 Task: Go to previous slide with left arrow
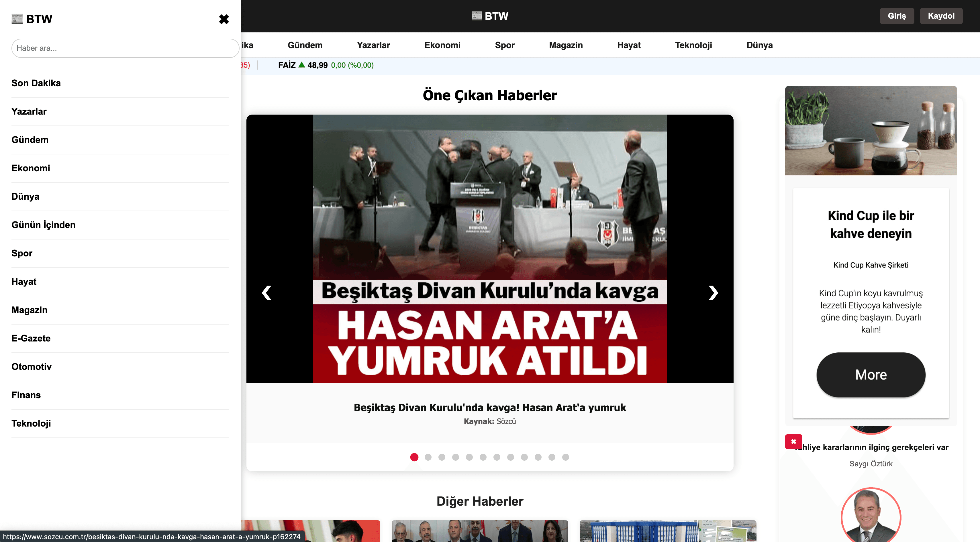tap(267, 292)
